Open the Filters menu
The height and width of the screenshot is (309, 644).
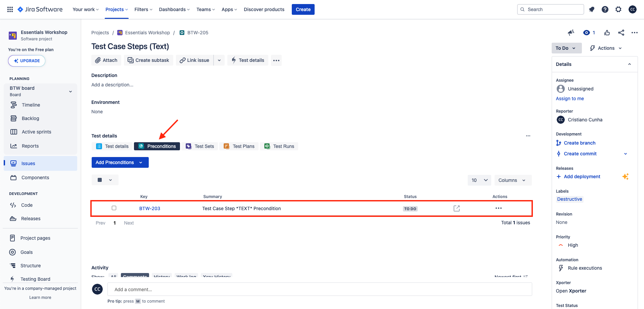(143, 9)
